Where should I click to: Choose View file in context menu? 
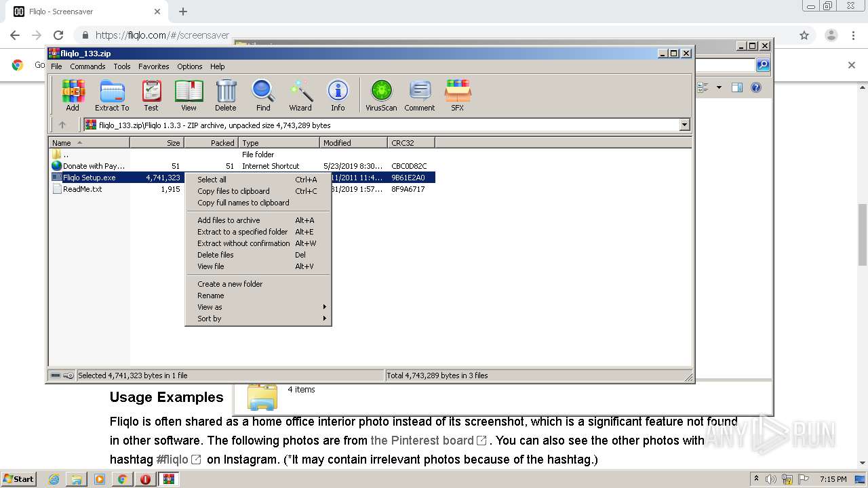[x=258, y=266]
